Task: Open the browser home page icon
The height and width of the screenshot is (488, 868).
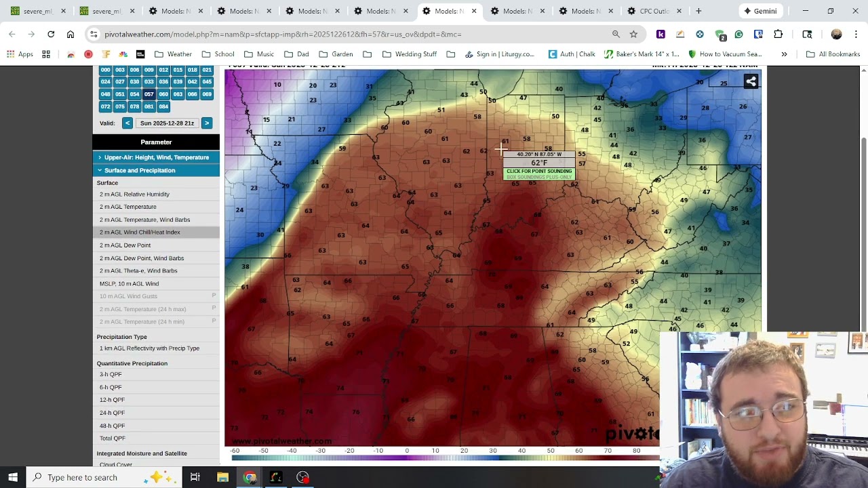Action: click(x=71, y=34)
